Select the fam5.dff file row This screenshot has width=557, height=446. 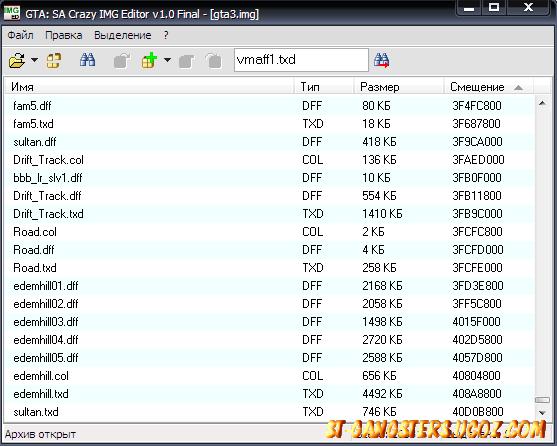[x=269, y=105]
